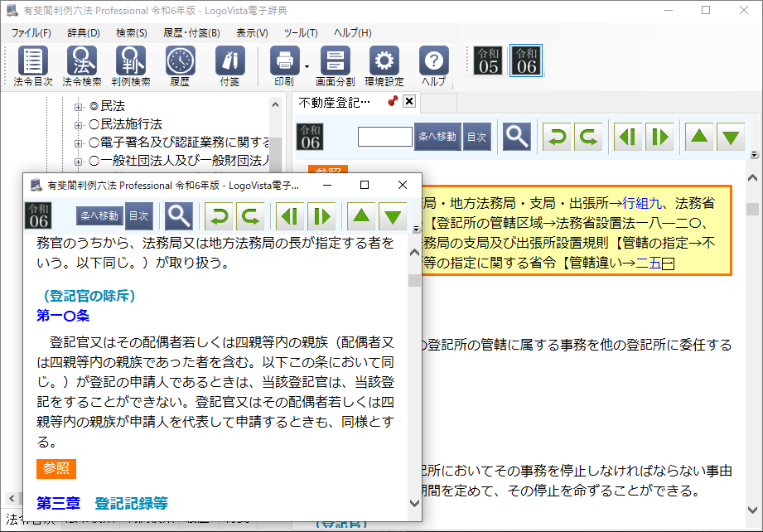Open the 判例検索 case search tool

(x=131, y=66)
